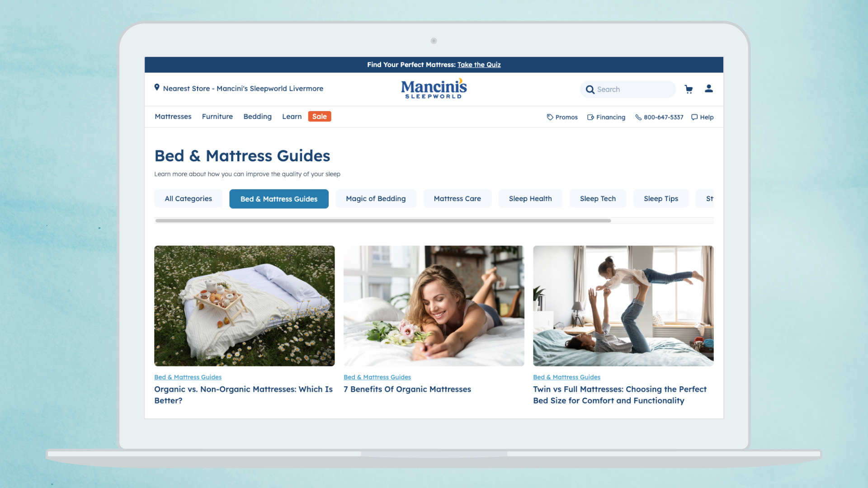The width and height of the screenshot is (868, 488).
Task: Open the Learn menu
Action: [292, 117]
